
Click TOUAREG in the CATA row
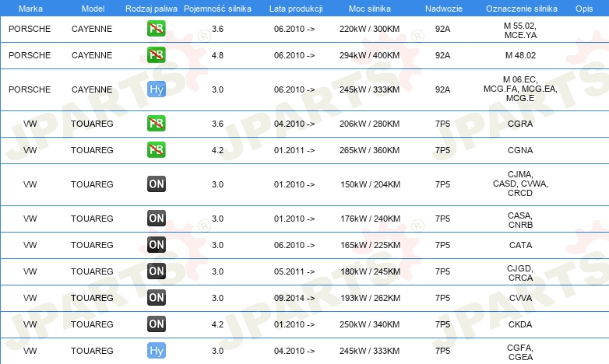pyautogui.click(x=92, y=245)
